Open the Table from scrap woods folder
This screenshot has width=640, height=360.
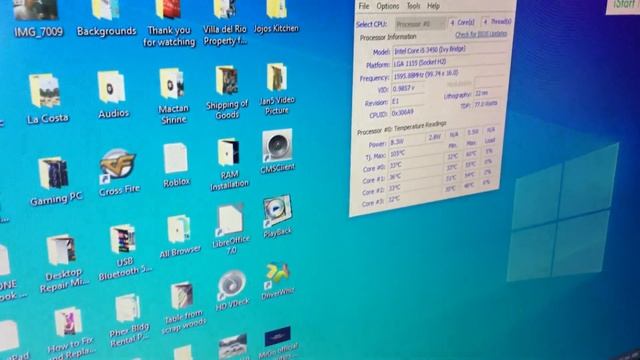183,309
